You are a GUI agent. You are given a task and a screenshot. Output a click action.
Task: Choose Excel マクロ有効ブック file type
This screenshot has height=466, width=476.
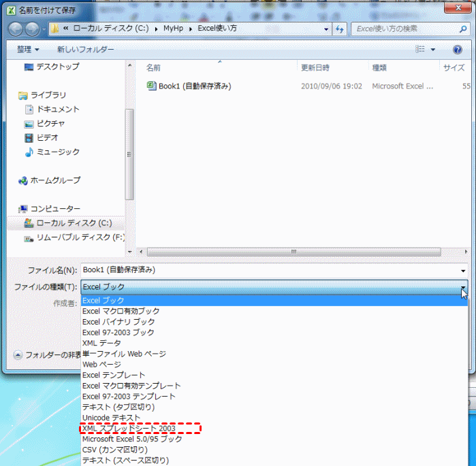pos(121,311)
